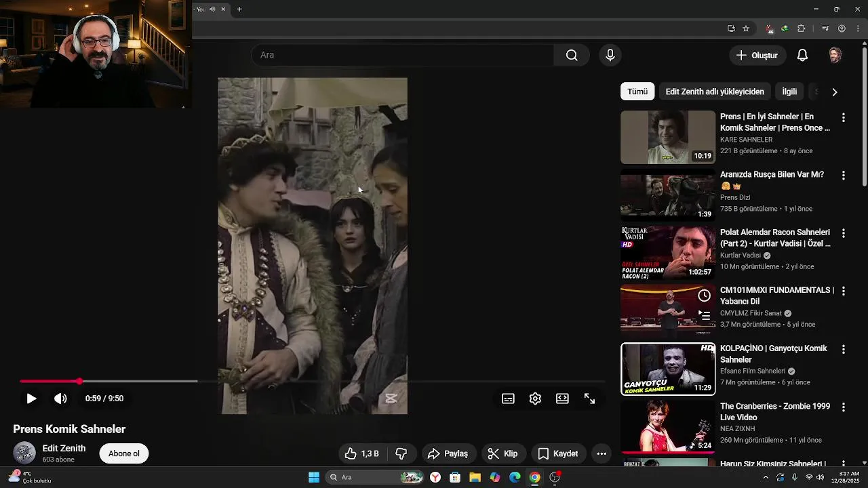
Task: Open options menu for KOLPAÇİNO video
Action: (x=844, y=349)
